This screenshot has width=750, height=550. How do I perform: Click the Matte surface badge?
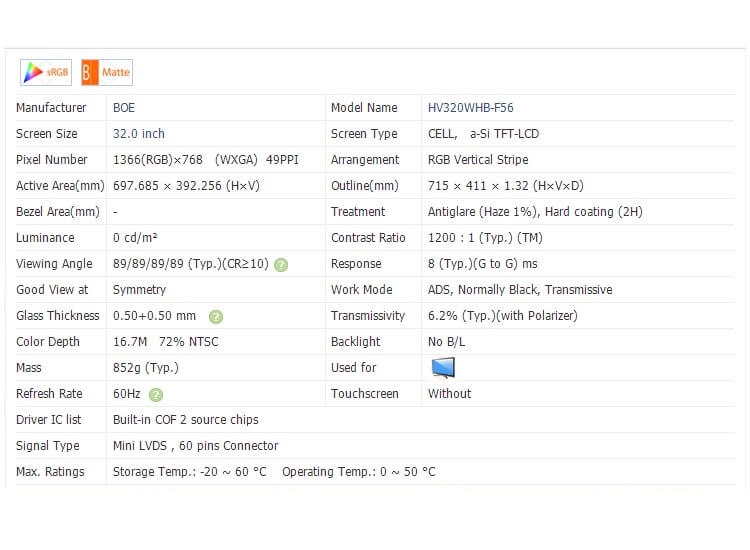click(x=106, y=72)
